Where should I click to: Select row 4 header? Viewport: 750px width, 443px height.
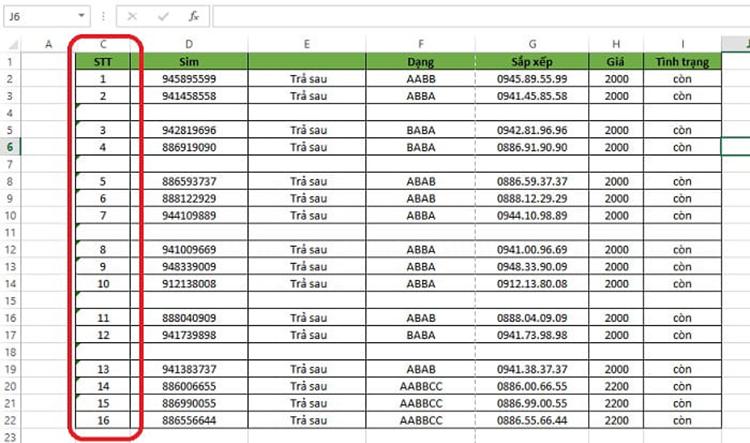coord(11,113)
